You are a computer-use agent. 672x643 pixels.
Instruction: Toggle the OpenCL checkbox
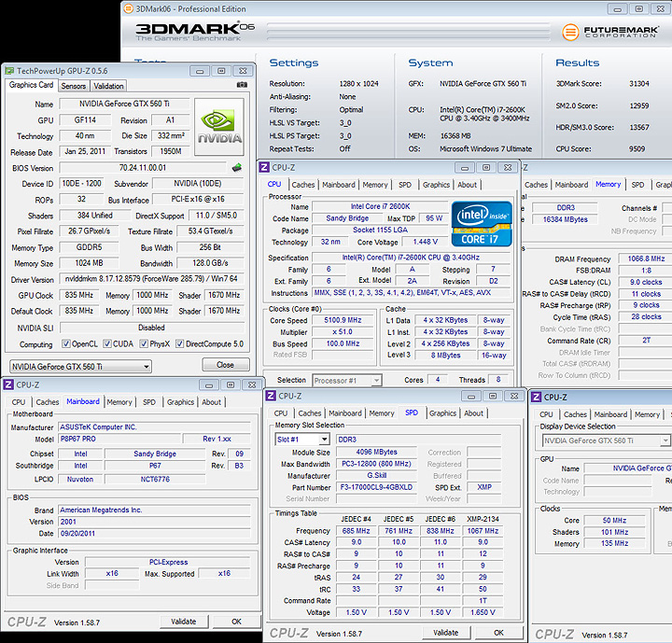pyautogui.click(x=66, y=343)
